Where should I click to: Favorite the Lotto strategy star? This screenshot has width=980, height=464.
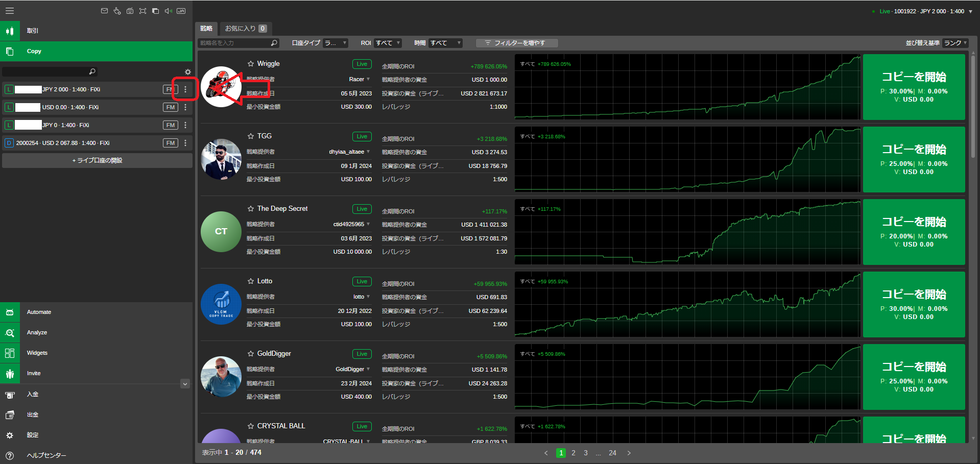(251, 281)
